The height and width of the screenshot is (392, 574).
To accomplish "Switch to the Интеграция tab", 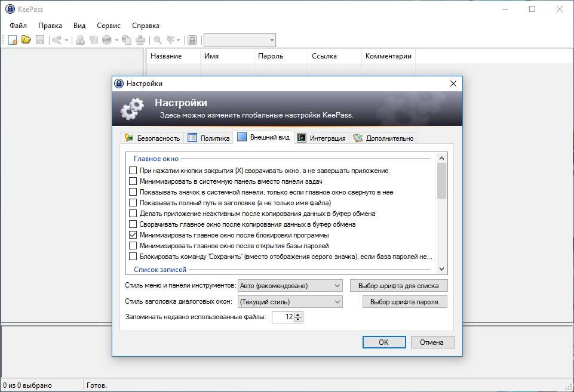I will point(321,138).
